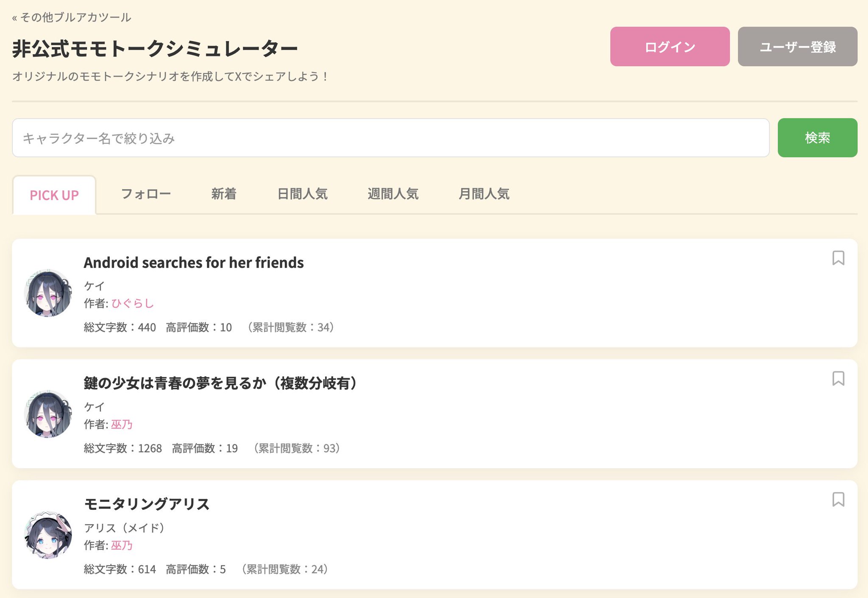
Task: Open the 月間人気 tab
Action: coord(484,194)
